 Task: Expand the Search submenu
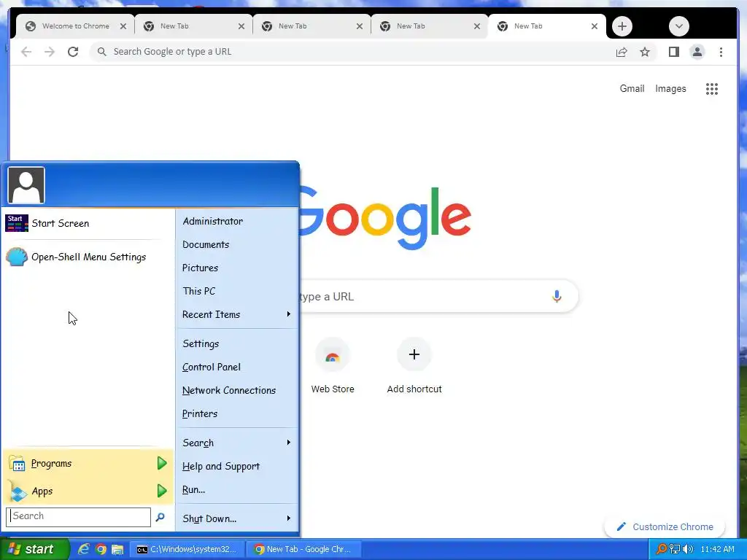click(x=237, y=443)
